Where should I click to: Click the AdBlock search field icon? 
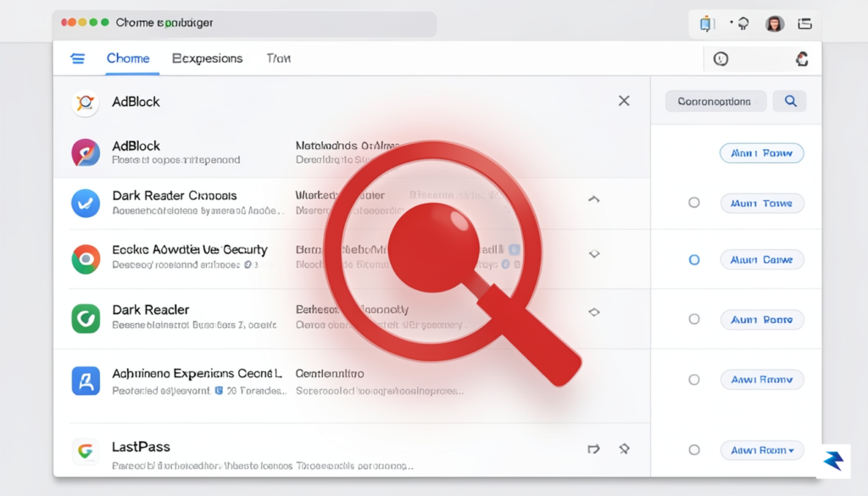pyautogui.click(x=86, y=103)
